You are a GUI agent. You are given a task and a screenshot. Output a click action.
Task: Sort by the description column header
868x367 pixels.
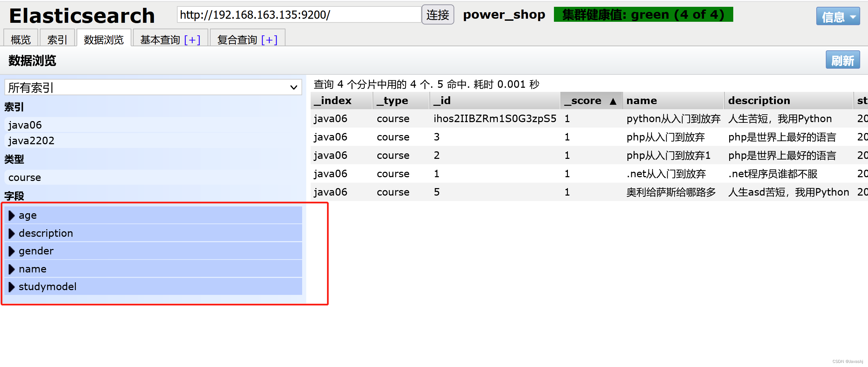[788, 101]
